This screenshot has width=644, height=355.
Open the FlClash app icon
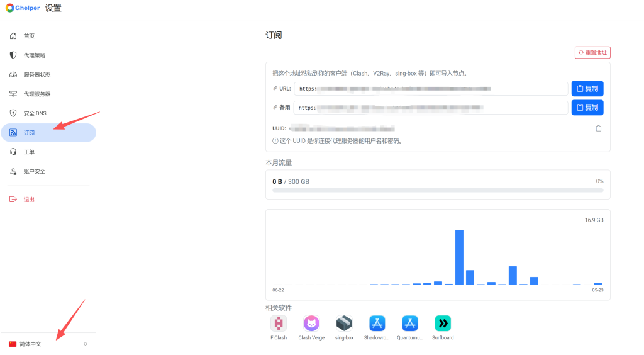pyautogui.click(x=279, y=324)
